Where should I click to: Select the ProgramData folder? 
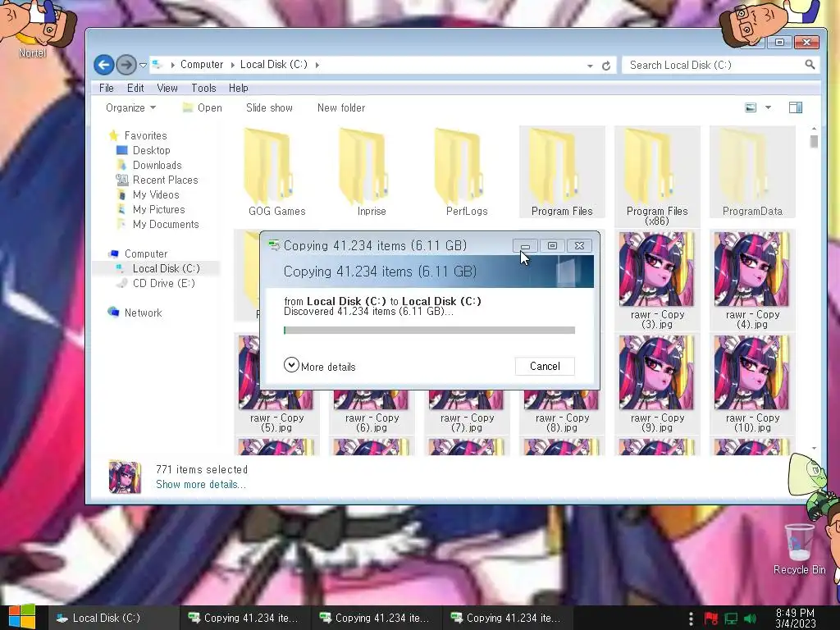click(x=752, y=172)
